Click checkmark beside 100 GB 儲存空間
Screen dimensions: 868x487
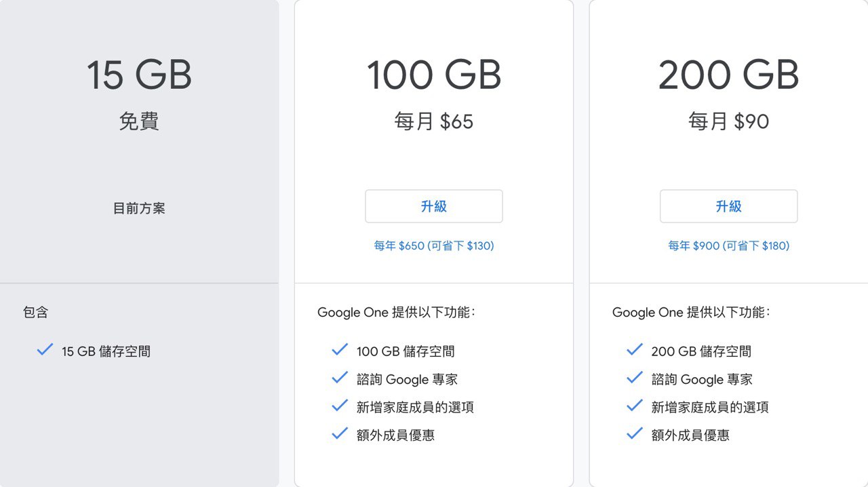click(x=340, y=350)
